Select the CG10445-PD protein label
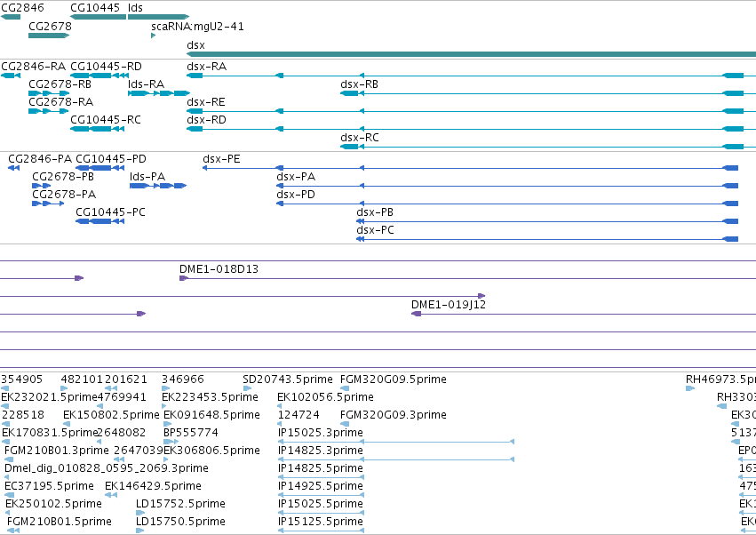This screenshot has height=535, width=756. (111, 159)
